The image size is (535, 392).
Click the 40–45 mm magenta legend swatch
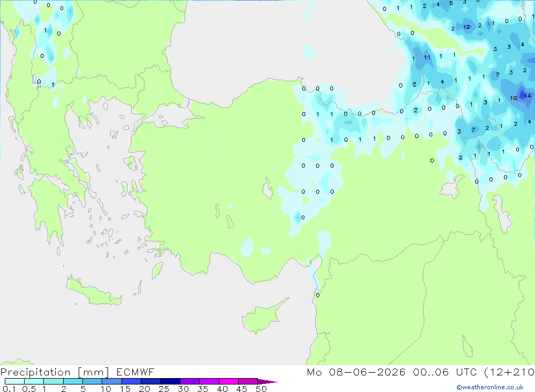(x=228, y=381)
